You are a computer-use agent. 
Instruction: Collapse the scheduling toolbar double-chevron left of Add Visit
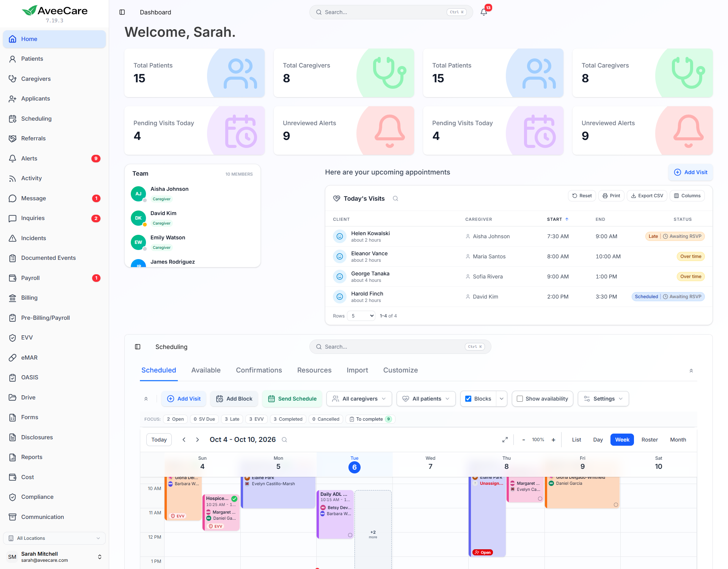pyautogui.click(x=146, y=399)
